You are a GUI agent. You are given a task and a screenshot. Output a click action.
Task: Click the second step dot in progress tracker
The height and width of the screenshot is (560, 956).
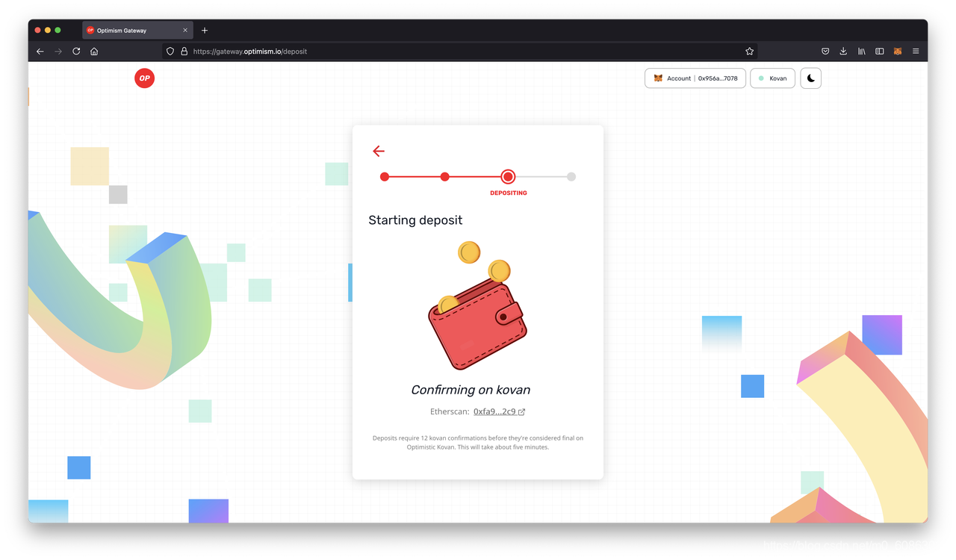tap(444, 177)
